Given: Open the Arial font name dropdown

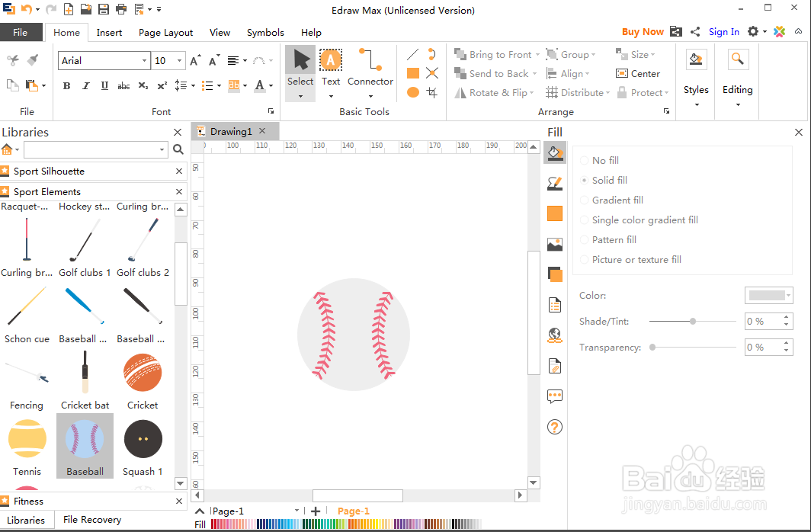Looking at the screenshot, I should [144, 60].
